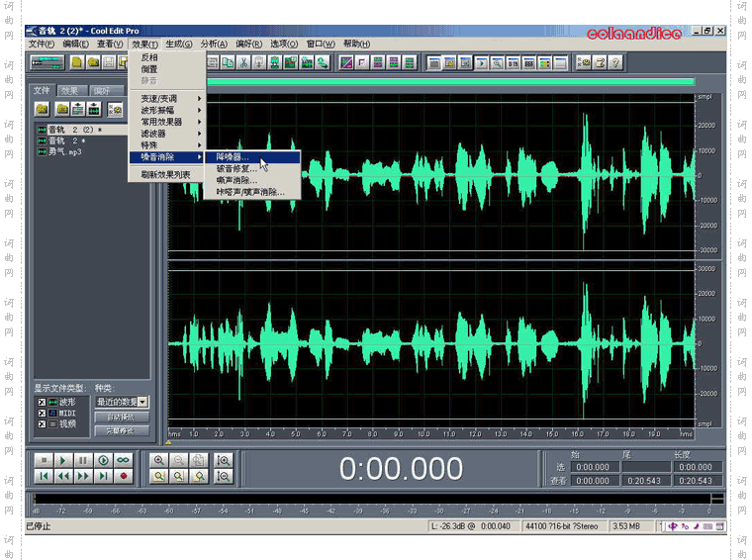The height and width of the screenshot is (560, 752).
Task: Click the Rewind button
Action: pyautogui.click(x=62, y=476)
